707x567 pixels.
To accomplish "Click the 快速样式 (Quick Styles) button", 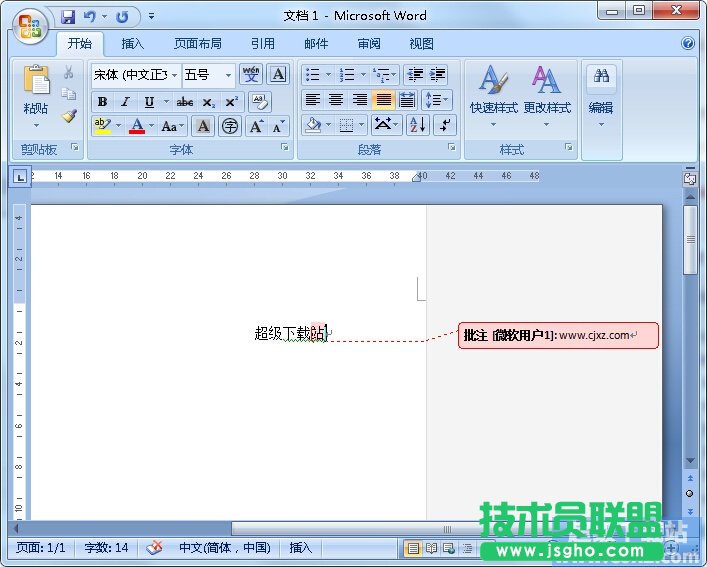I will click(493, 95).
